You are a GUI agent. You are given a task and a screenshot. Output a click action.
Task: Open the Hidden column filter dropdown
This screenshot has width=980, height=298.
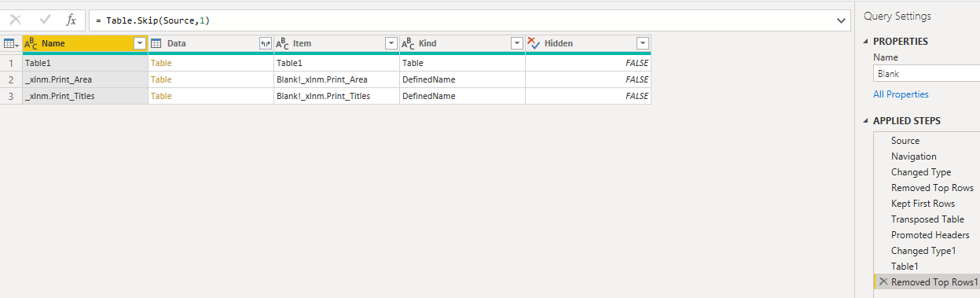click(x=642, y=44)
